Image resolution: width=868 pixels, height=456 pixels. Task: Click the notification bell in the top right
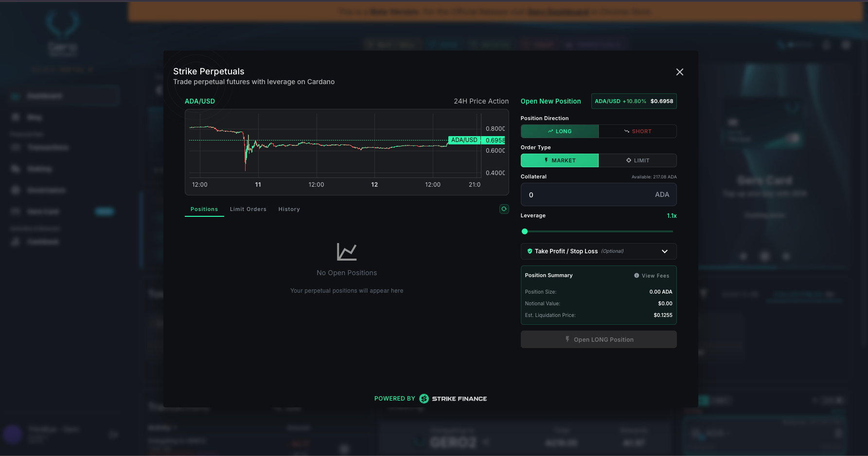pos(826,44)
